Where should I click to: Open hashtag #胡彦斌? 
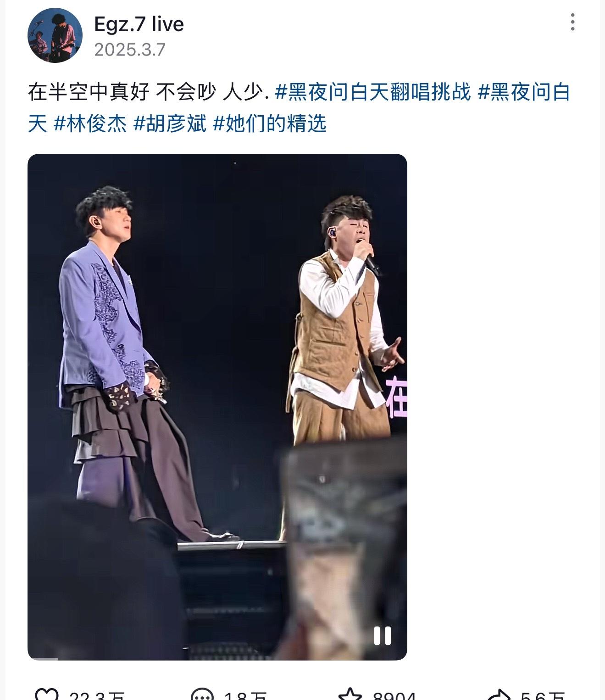point(170,123)
